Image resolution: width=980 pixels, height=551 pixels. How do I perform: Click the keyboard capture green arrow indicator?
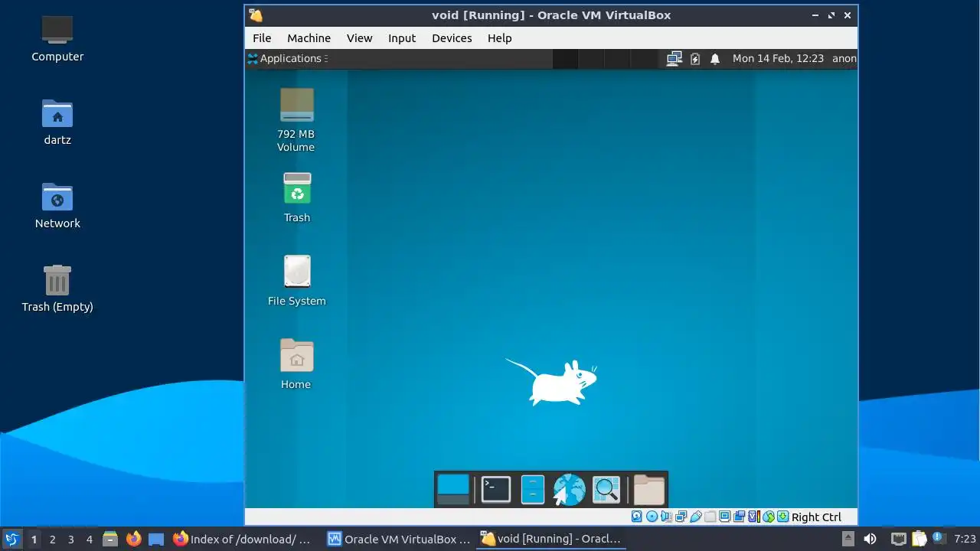coord(783,517)
